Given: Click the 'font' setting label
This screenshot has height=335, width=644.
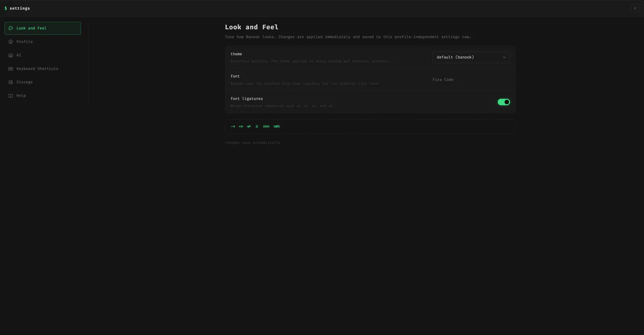Looking at the screenshot, I should (235, 76).
